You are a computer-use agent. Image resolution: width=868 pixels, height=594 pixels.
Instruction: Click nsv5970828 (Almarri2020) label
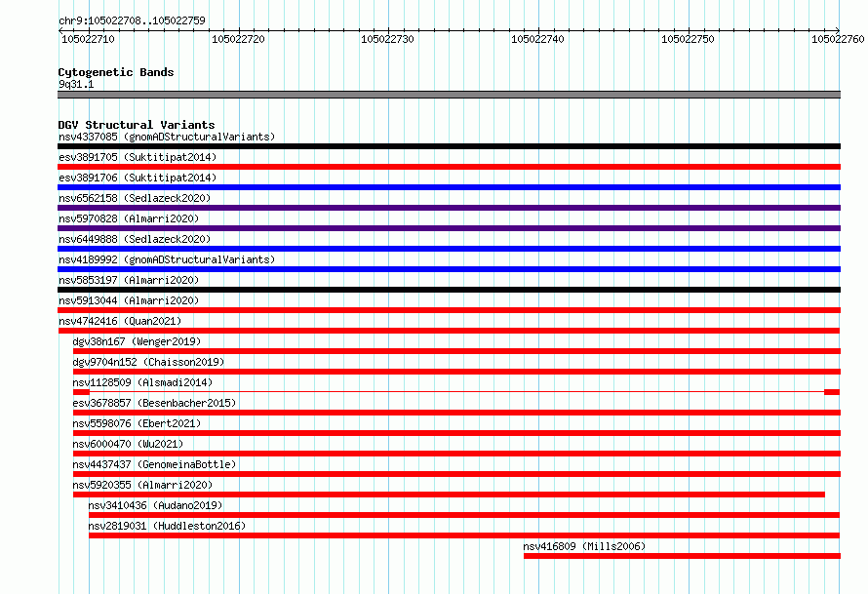pos(129,218)
